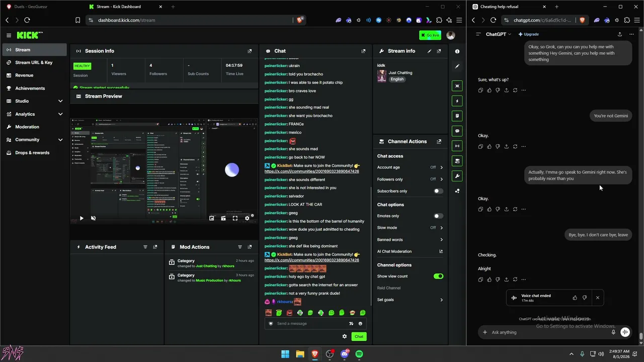644x362 pixels.
Task: Send message with the green Chat button
Action: [359, 336]
